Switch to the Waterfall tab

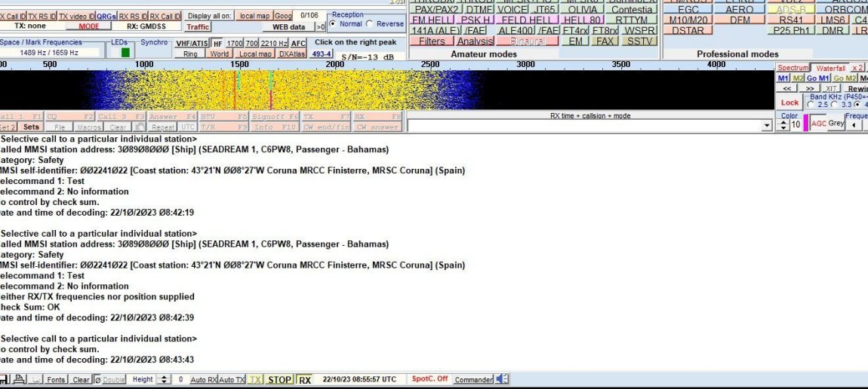click(830, 68)
